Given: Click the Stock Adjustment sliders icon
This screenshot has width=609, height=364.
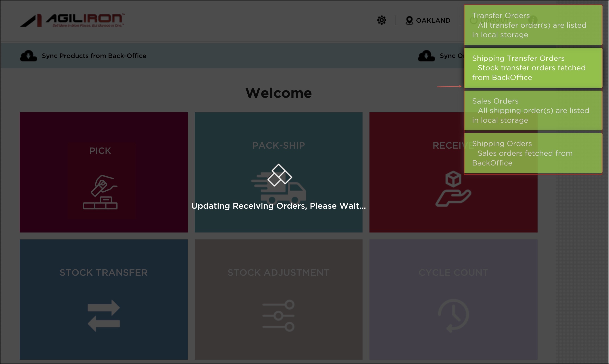Looking at the screenshot, I should point(278,315).
